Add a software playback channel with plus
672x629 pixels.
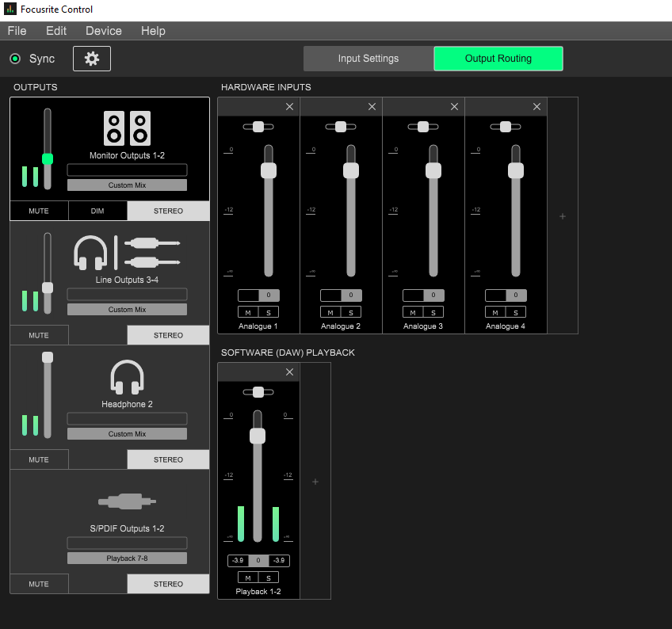315,482
